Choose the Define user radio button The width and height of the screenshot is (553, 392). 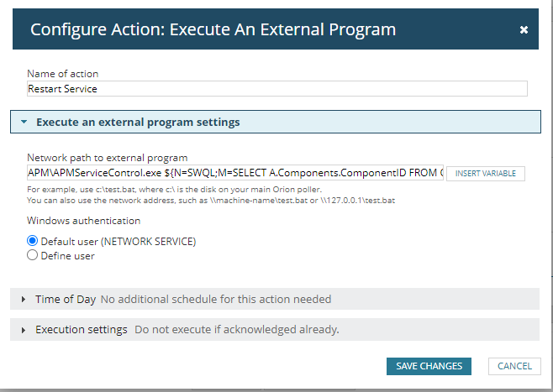point(33,256)
